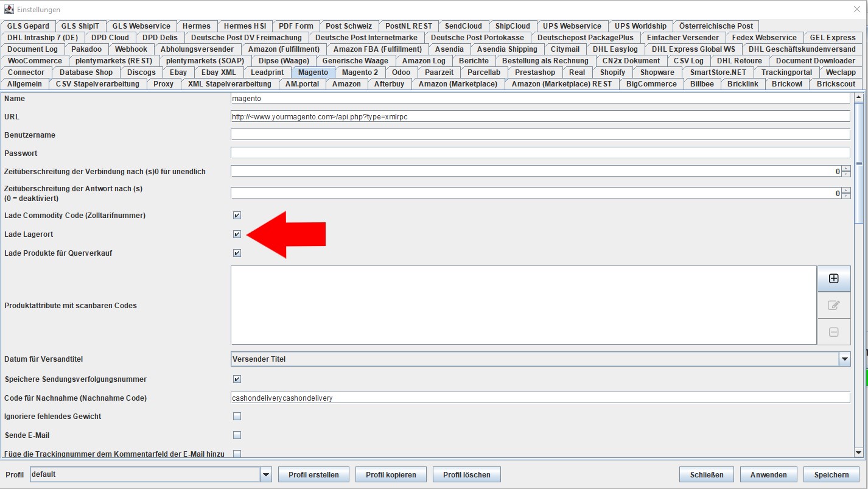This screenshot has height=489, width=868.
Task: Click the add attribute plus icon
Action: click(x=834, y=278)
